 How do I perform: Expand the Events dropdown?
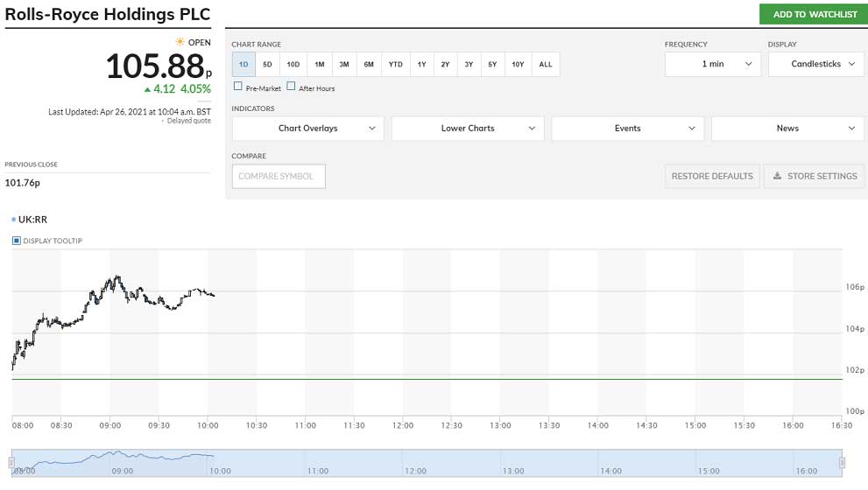pos(628,129)
